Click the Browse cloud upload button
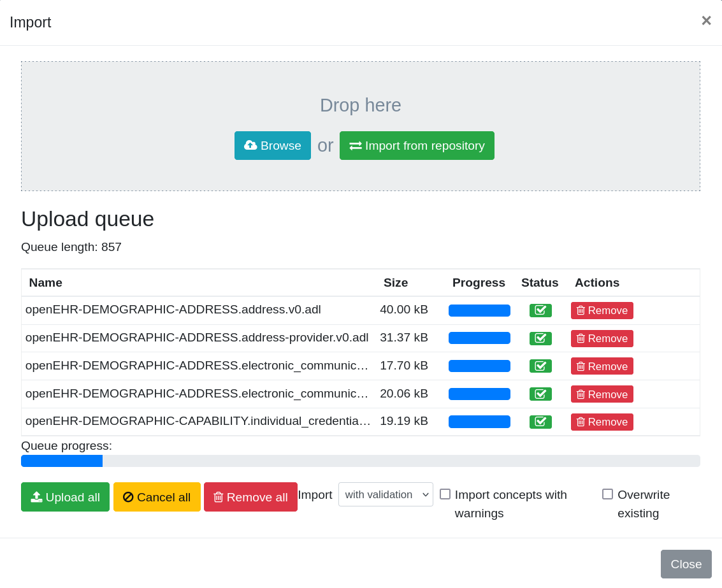 (x=272, y=145)
